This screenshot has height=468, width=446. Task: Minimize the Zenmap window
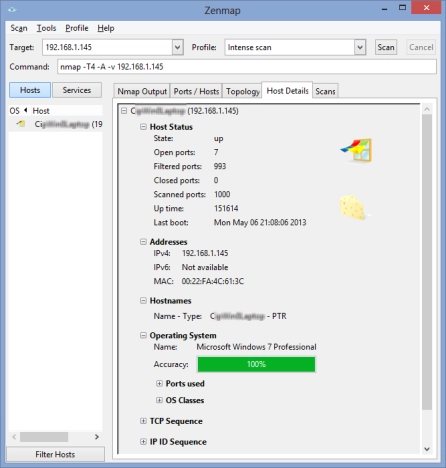[384, 9]
